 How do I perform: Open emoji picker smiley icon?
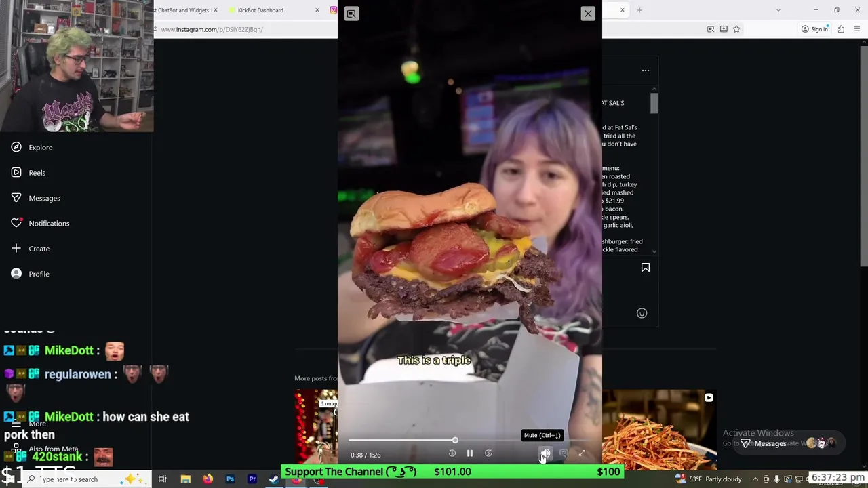point(642,313)
